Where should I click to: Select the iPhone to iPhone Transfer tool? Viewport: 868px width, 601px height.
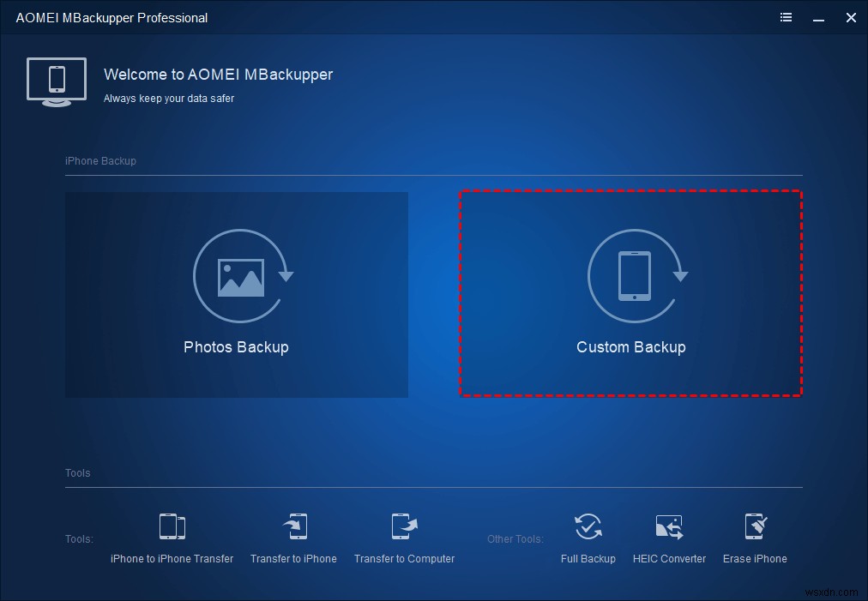click(x=172, y=538)
